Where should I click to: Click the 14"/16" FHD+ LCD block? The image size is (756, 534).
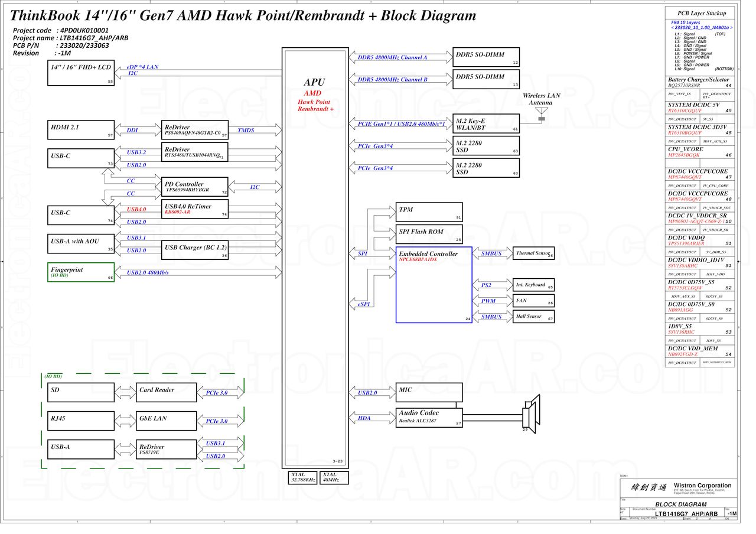click(x=81, y=73)
